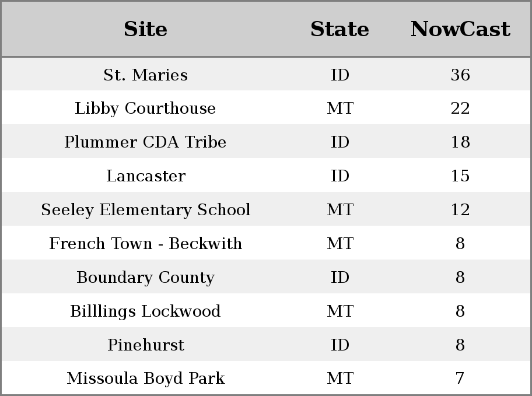Select the Lancaster site cell
This screenshot has width=532, height=396.
(146, 176)
